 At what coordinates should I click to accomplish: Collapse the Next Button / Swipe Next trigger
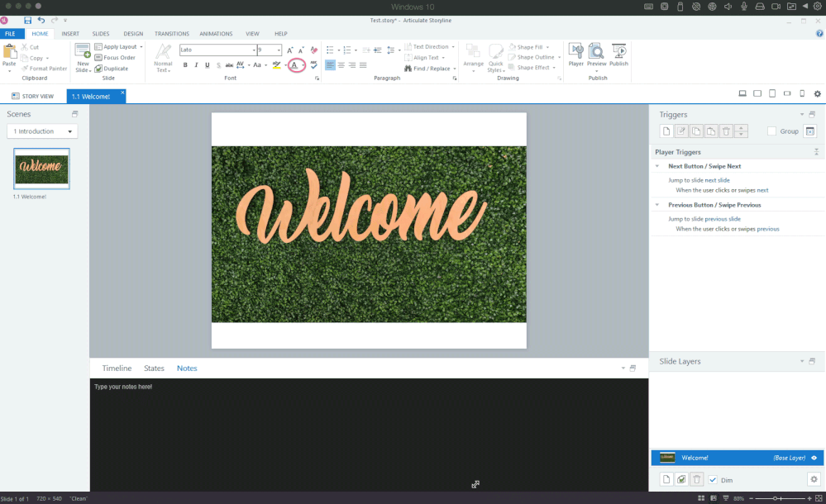point(657,166)
